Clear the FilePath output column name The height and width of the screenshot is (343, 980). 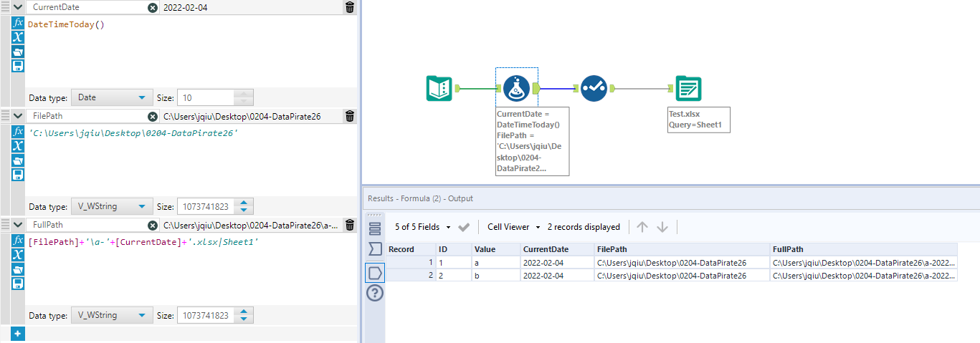[153, 116]
